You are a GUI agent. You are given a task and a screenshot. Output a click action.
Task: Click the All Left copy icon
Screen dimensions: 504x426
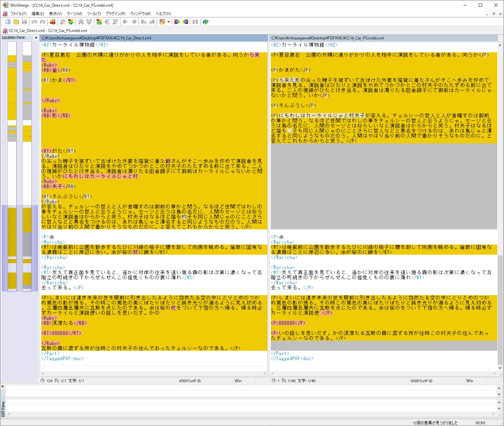point(185,22)
